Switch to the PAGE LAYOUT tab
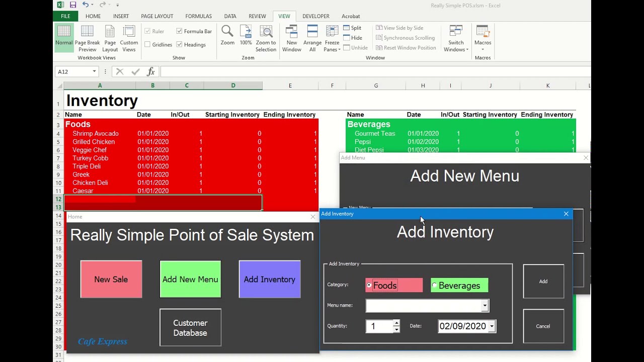 click(157, 16)
